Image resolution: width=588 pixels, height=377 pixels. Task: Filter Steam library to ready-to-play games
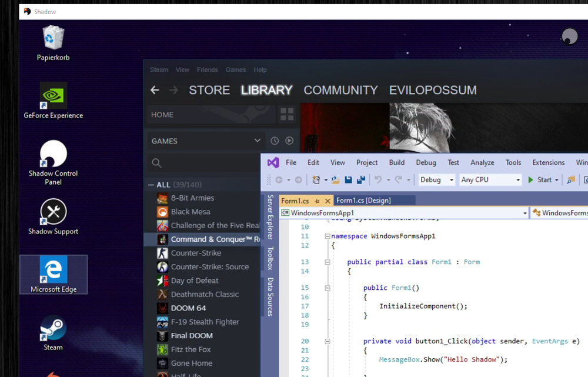(x=289, y=141)
